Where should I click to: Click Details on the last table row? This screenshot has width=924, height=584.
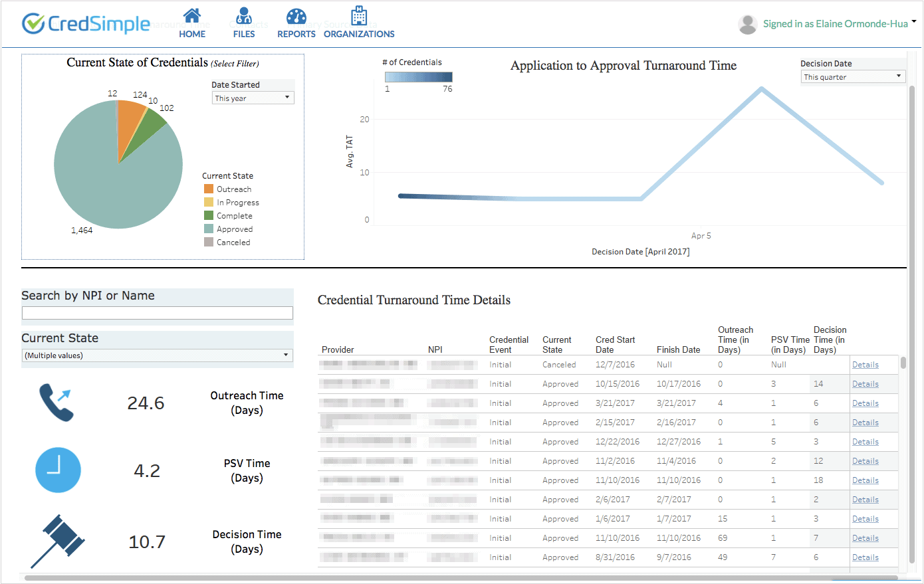click(x=865, y=557)
